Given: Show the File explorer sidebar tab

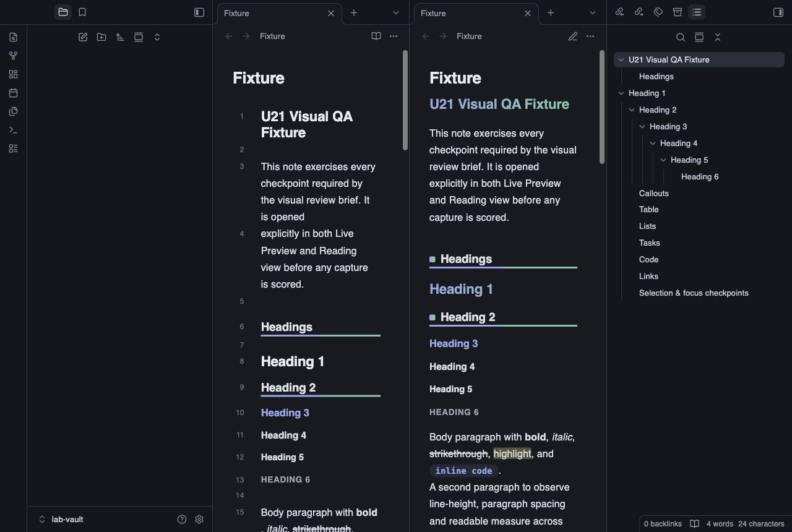Looking at the screenshot, I should point(63,12).
